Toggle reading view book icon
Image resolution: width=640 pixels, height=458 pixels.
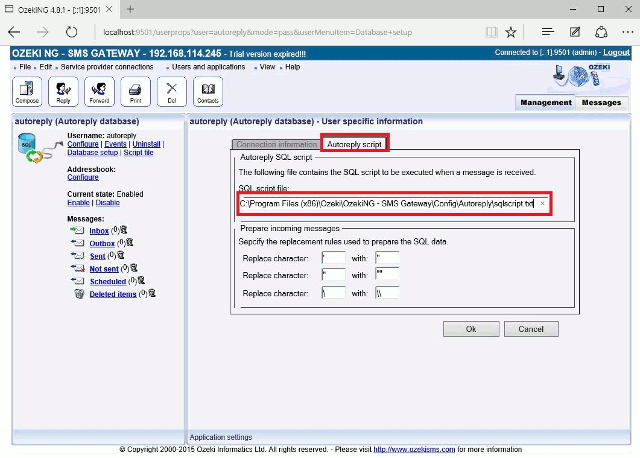pos(491,32)
